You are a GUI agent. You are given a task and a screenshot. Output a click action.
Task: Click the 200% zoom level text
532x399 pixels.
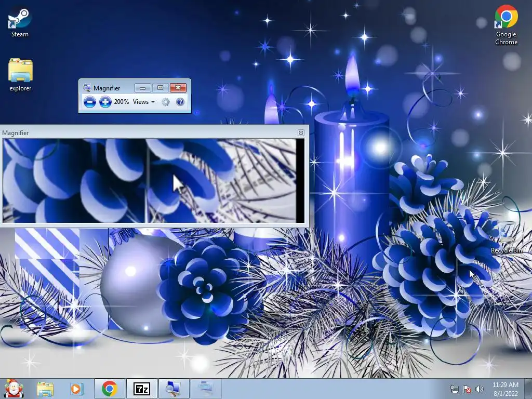click(121, 102)
